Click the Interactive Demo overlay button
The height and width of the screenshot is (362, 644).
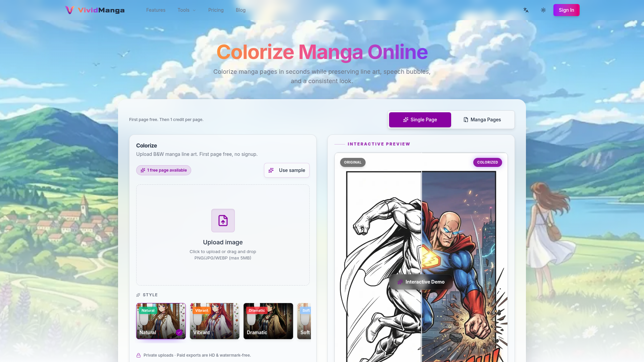pyautogui.click(x=421, y=282)
